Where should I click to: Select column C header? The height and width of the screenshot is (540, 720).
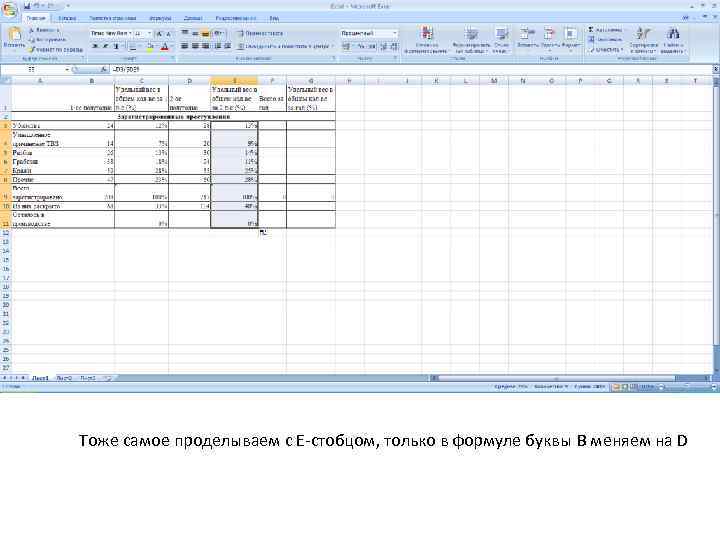[141, 81]
